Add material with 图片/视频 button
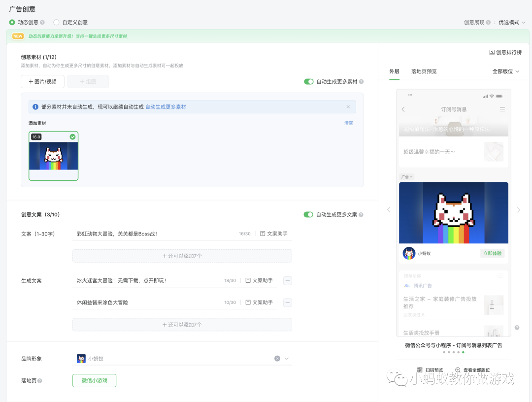Viewport: 532px width, 402px height. (42, 81)
